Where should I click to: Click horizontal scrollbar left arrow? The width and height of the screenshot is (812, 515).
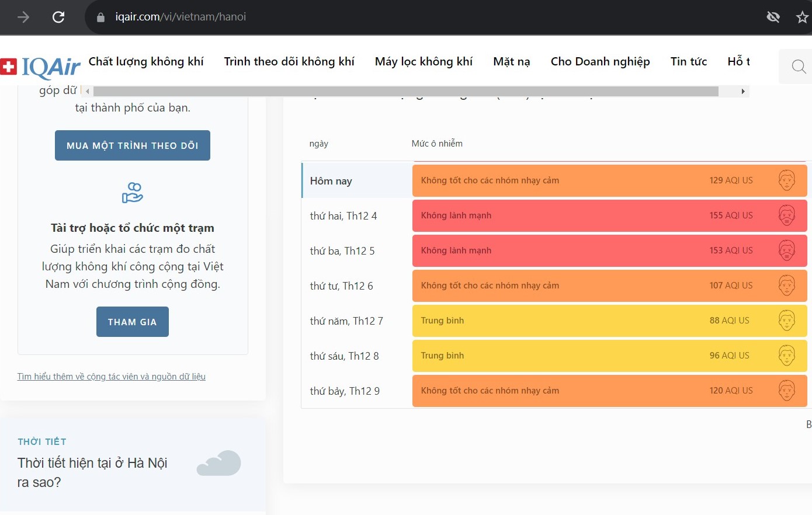88,91
